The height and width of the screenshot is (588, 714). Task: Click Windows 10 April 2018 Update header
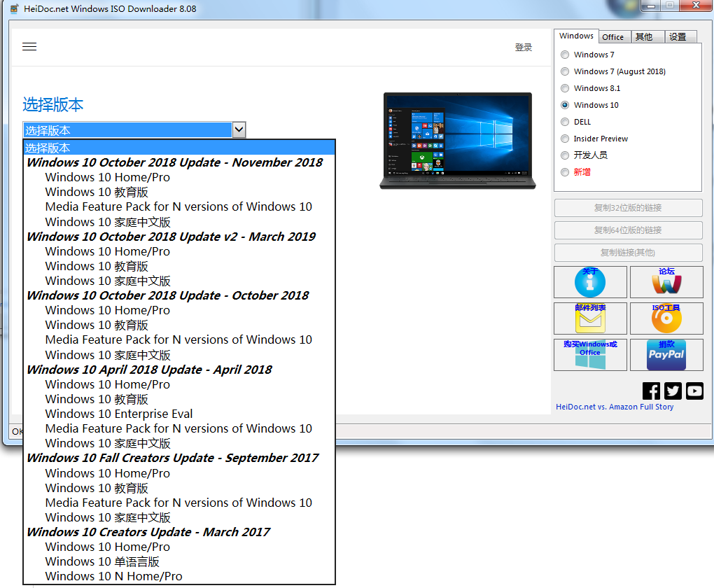179,370
